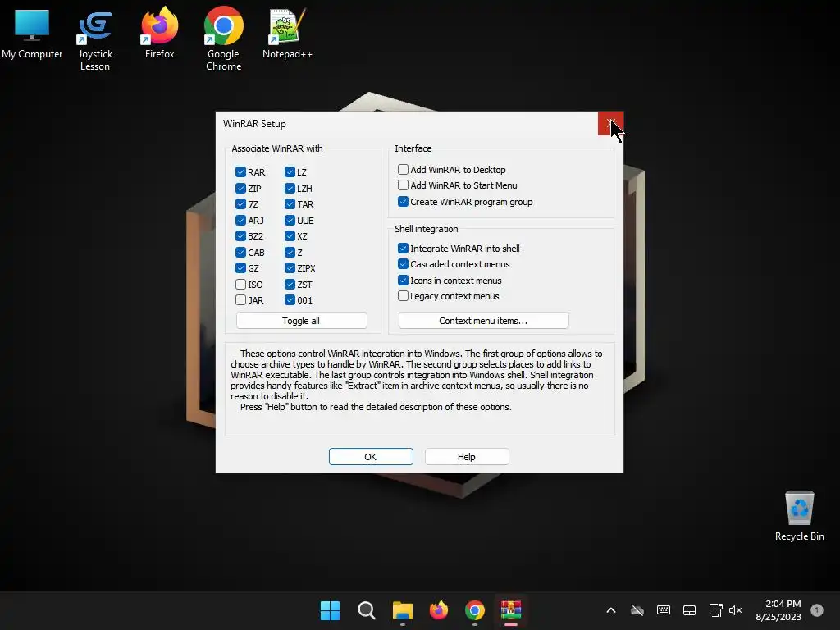
Task: Click the Toggle all button
Action: [302, 321]
